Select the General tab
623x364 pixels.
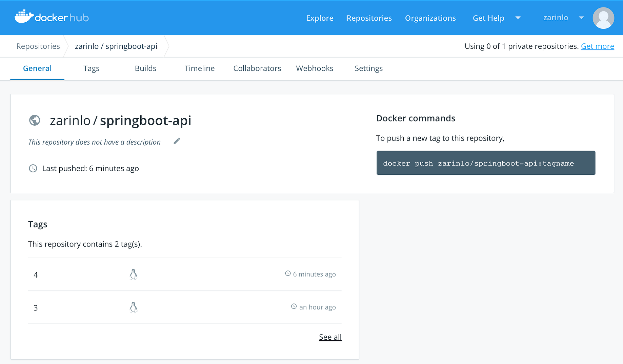(x=37, y=68)
